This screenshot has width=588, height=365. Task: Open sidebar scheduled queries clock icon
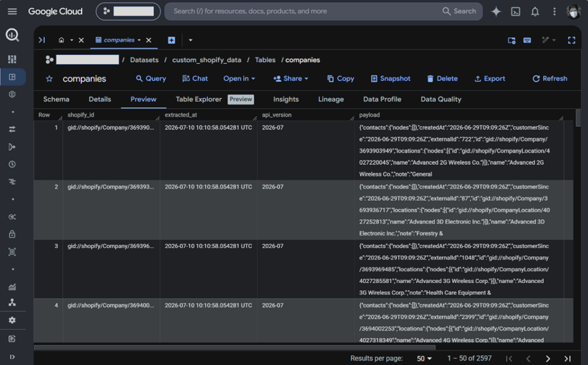tap(13, 164)
